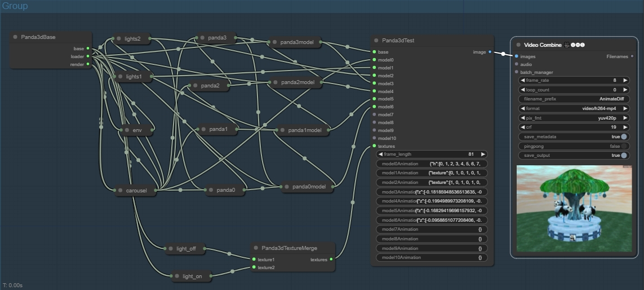Click the Video Combine node collapse dot
The image size is (644, 290).
518,45
